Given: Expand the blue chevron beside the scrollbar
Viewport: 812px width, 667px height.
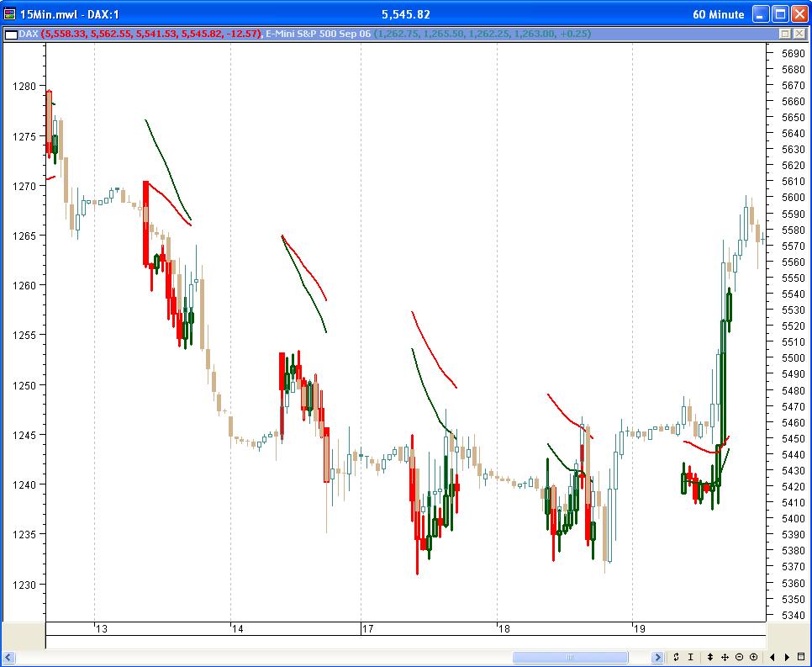Looking at the screenshot, I should (x=659, y=657).
